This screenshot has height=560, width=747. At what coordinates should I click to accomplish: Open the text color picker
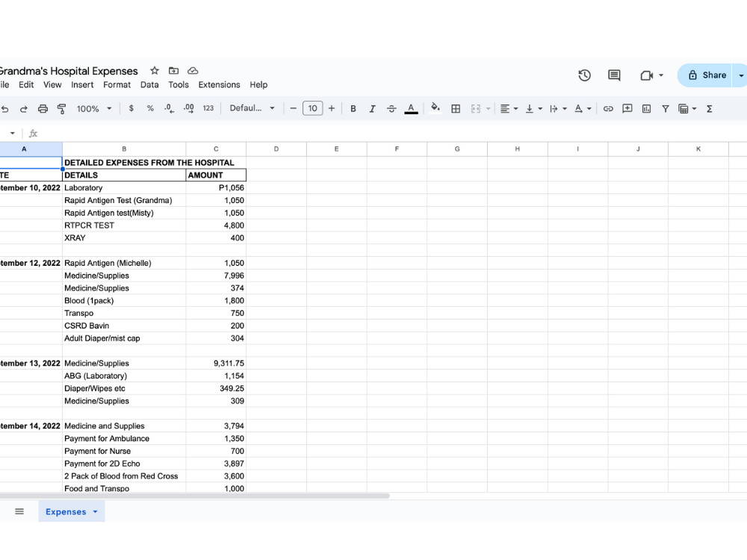click(x=411, y=108)
